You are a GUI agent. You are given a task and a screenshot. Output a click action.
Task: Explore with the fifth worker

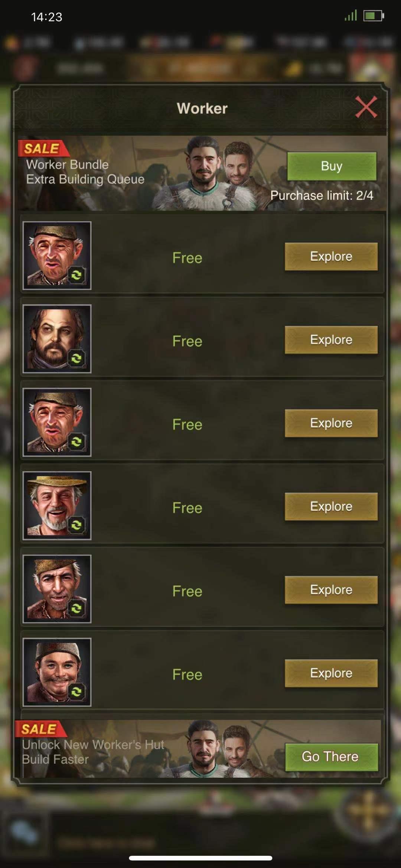[x=331, y=590]
